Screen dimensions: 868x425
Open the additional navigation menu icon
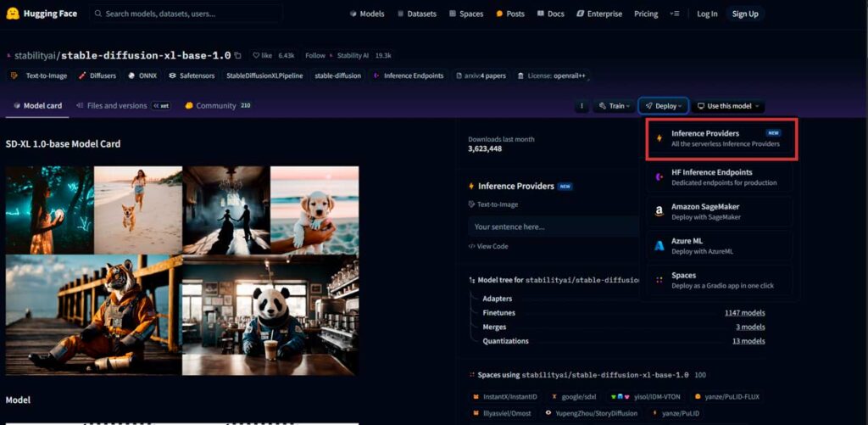pyautogui.click(x=674, y=14)
